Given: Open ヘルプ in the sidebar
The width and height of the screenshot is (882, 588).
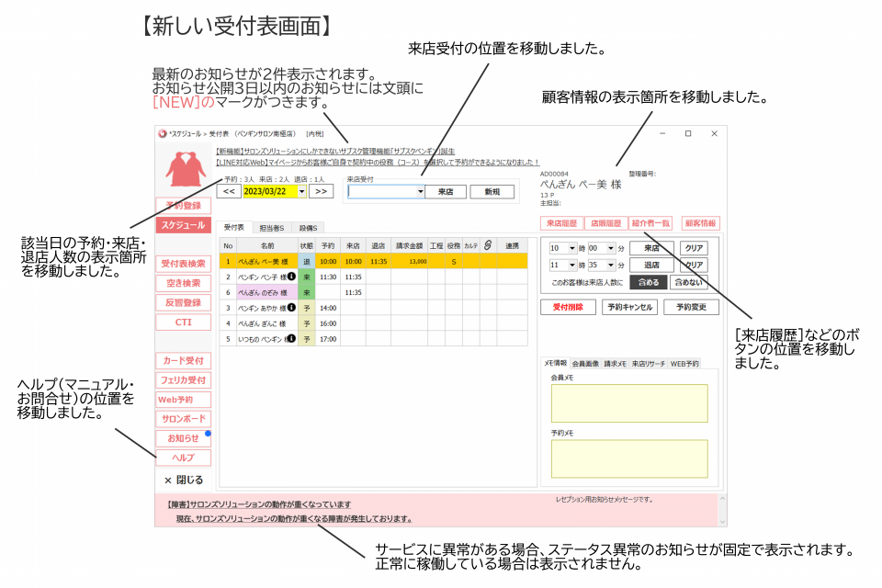Looking at the screenshot, I should click(x=184, y=458).
